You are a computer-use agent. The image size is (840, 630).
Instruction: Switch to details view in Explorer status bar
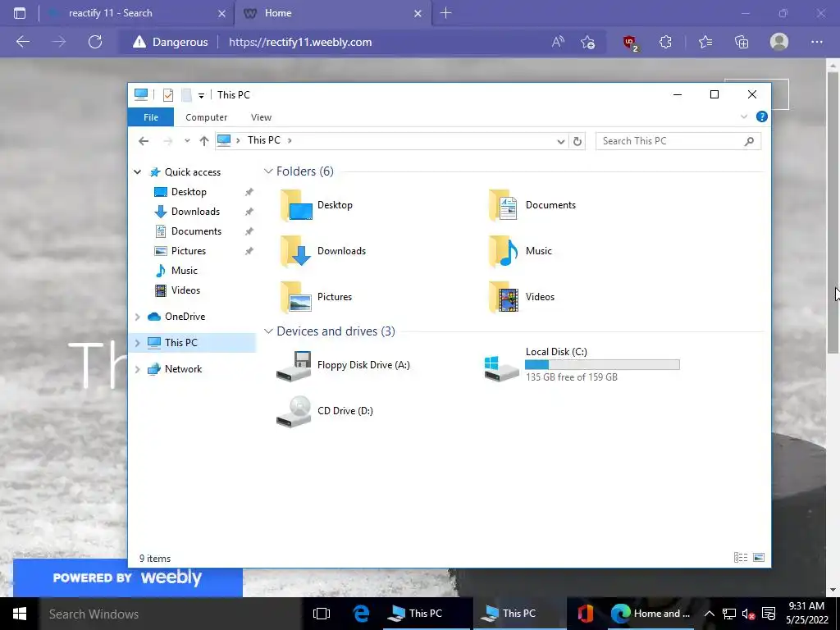(741, 558)
